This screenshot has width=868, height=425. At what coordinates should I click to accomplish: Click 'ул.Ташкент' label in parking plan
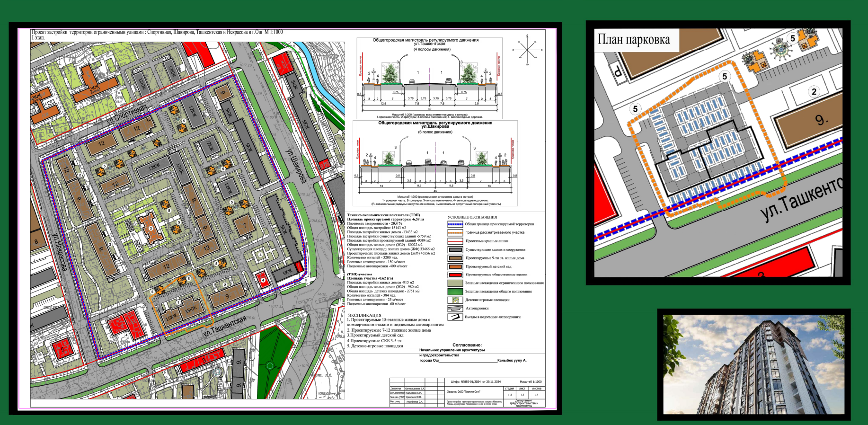click(x=801, y=200)
